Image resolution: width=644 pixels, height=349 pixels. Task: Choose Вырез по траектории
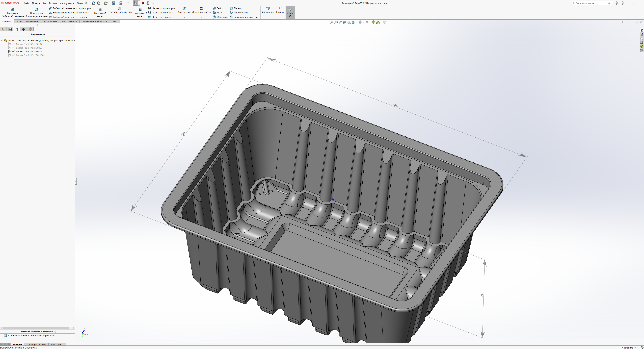(x=162, y=8)
